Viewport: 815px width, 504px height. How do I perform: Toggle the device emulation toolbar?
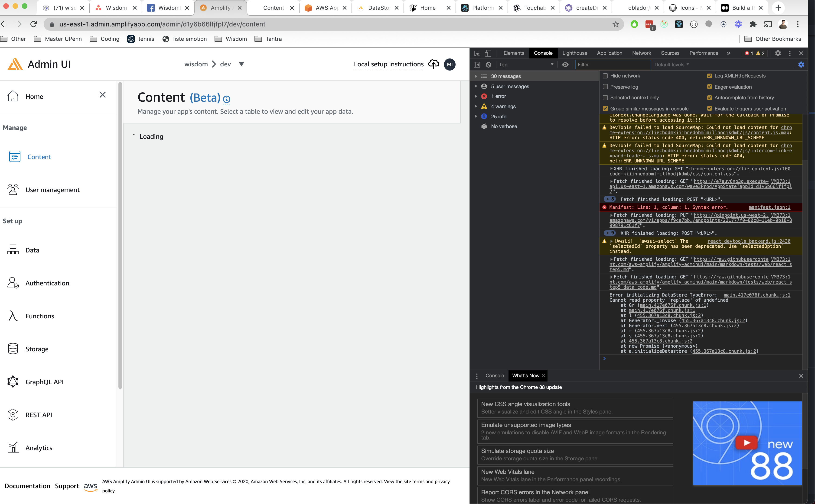pyautogui.click(x=488, y=53)
